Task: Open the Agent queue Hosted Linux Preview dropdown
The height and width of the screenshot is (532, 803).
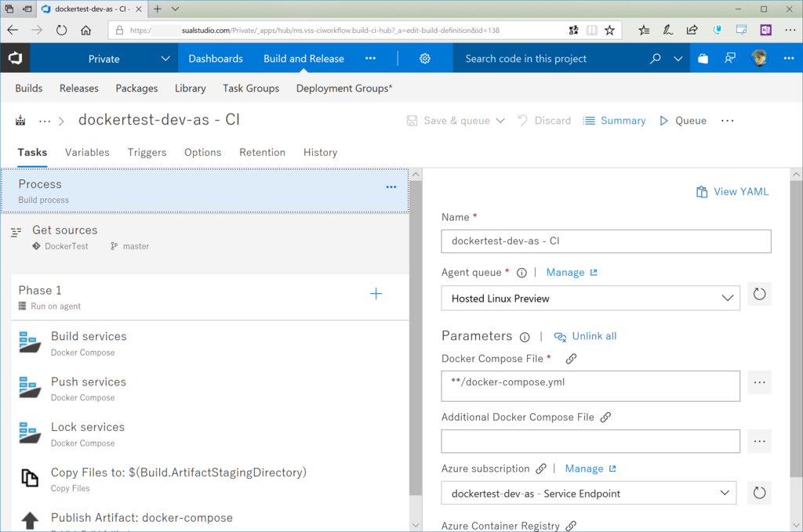Action: (x=590, y=299)
